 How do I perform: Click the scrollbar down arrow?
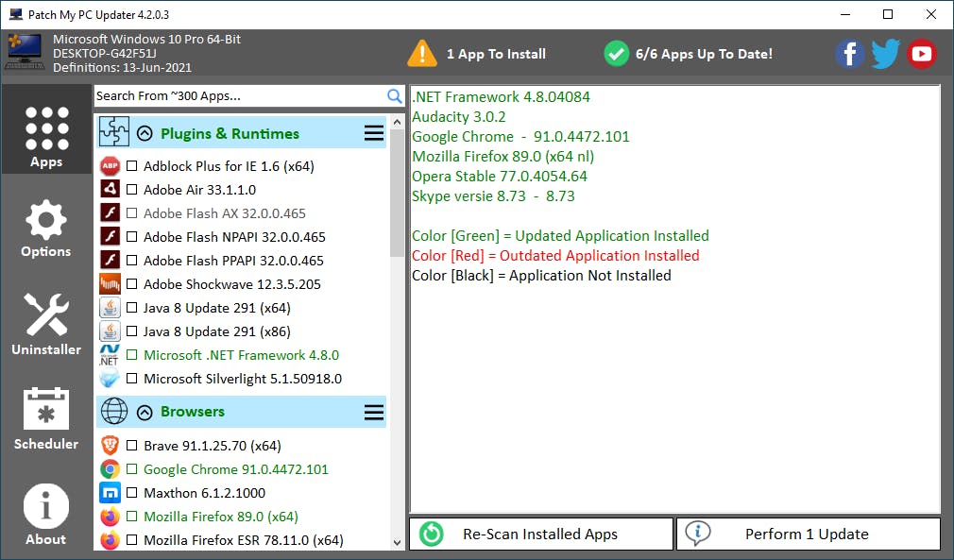[x=397, y=542]
